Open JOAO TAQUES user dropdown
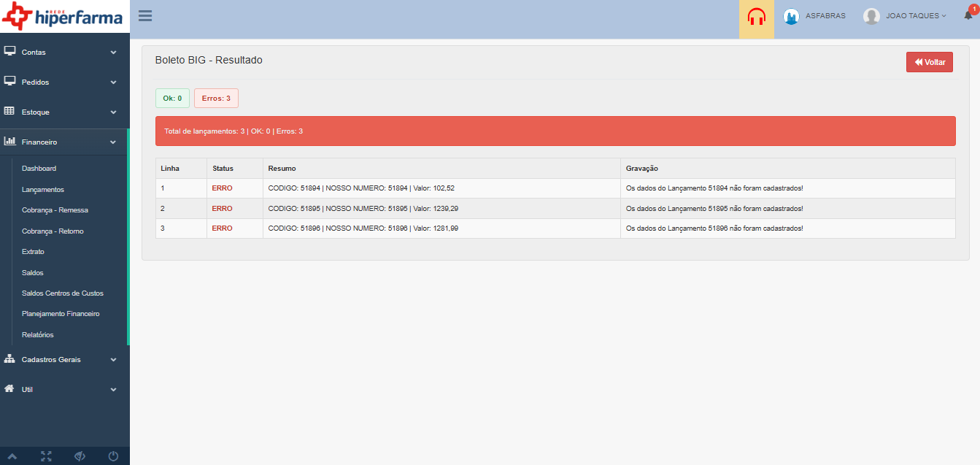Viewport: 980px width, 465px height. pos(905,16)
